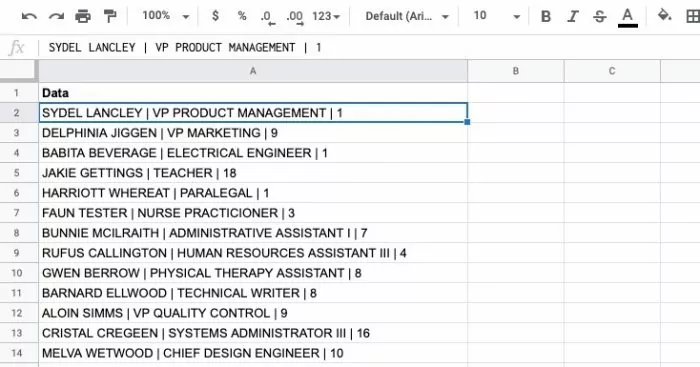The image size is (700, 367).
Task: Format as currency with dollar sign
Action: 215,16
